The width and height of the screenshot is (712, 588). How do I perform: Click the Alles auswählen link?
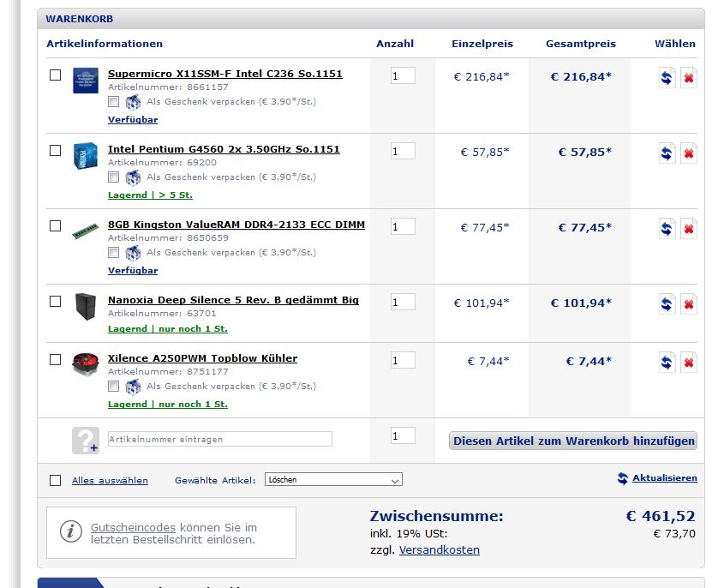110,480
